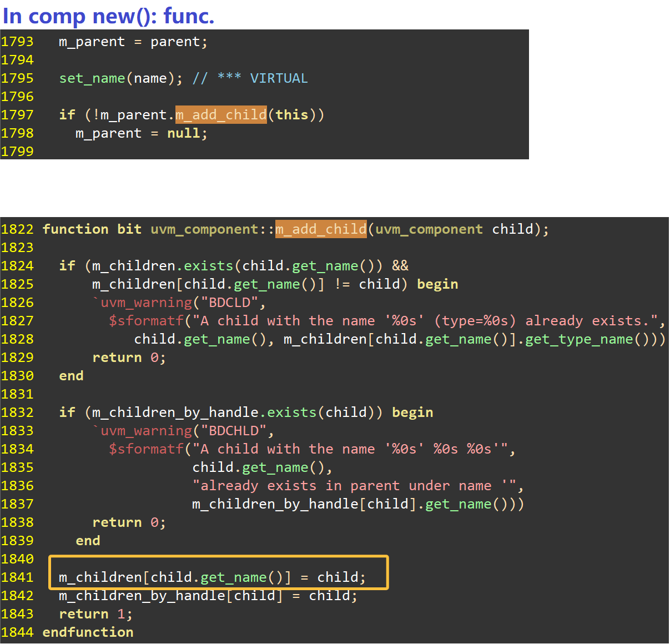670x644 pixels.
Task: Click the null keyword on line 1798
Action: tap(183, 133)
